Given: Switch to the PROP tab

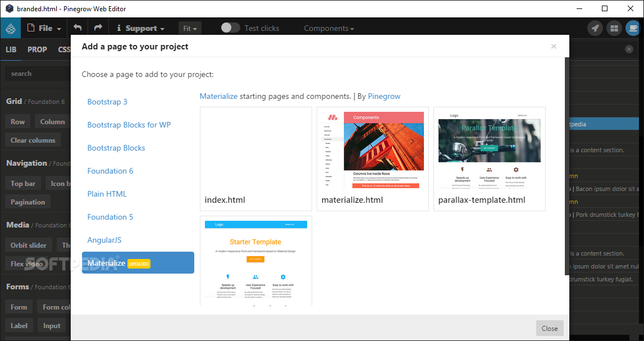Looking at the screenshot, I should click(x=38, y=49).
